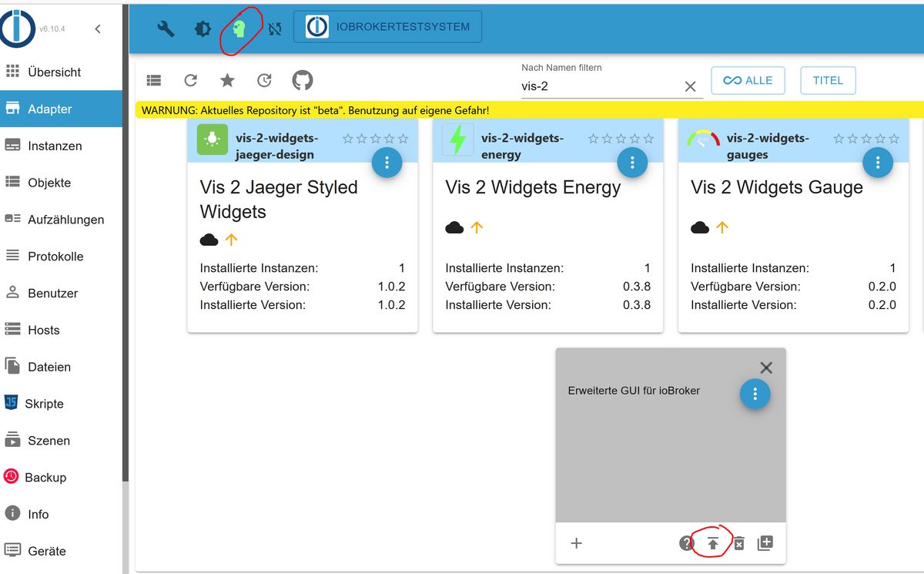Click version number v6.10.4
Image resolution: width=924 pixels, height=574 pixels.
(x=52, y=29)
